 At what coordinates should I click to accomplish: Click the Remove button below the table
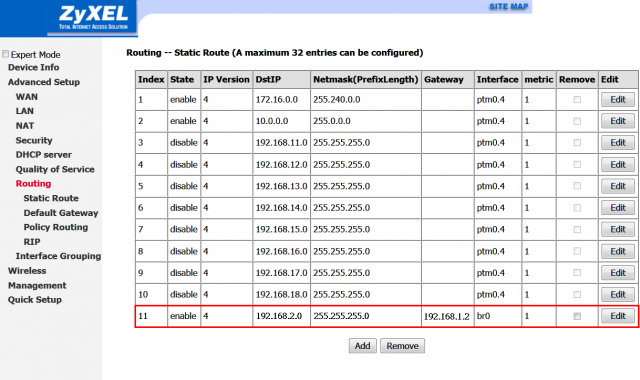[x=402, y=346]
